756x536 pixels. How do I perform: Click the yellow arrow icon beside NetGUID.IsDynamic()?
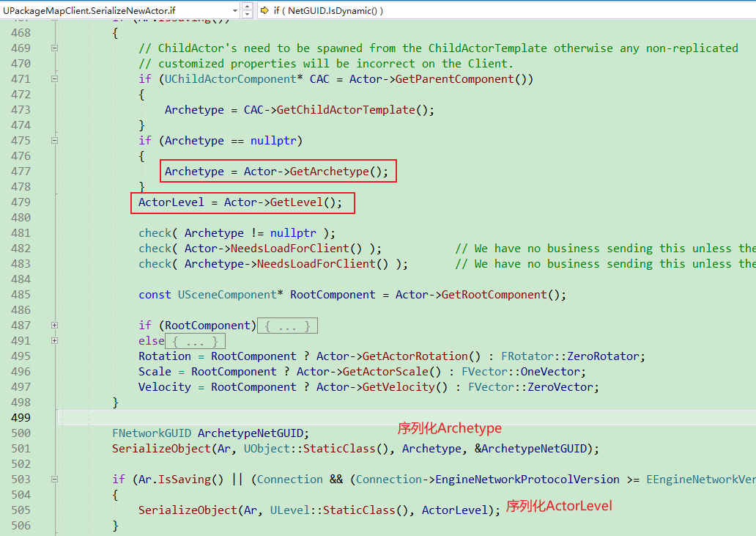264,10
